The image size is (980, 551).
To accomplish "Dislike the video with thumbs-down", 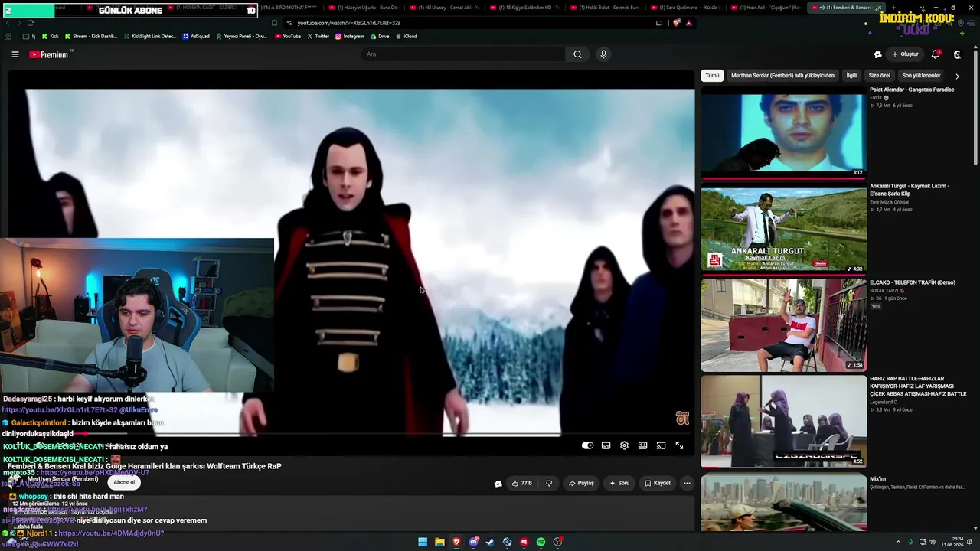I will pyautogui.click(x=549, y=483).
